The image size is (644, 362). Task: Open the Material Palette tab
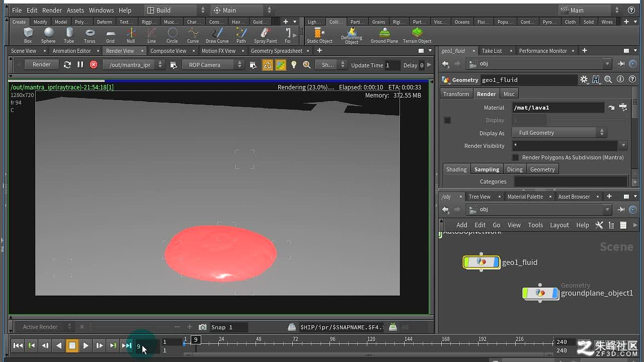point(525,197)
